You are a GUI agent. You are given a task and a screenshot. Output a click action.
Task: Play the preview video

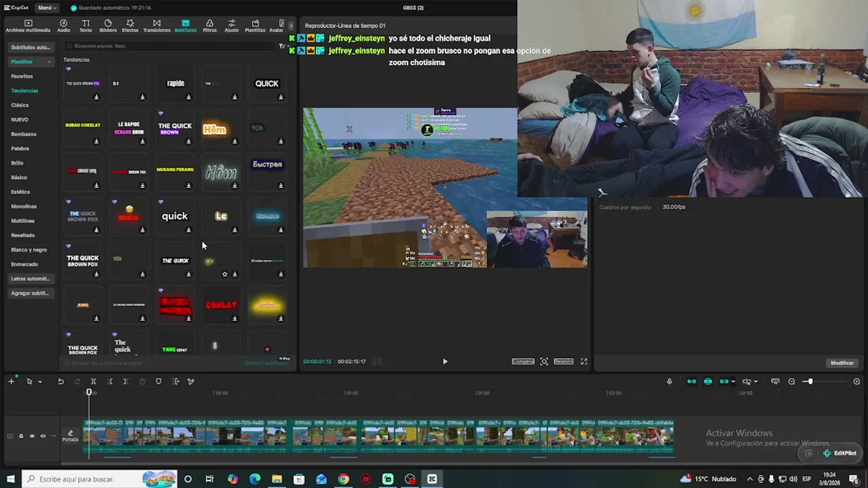click(x=445, y=361)
